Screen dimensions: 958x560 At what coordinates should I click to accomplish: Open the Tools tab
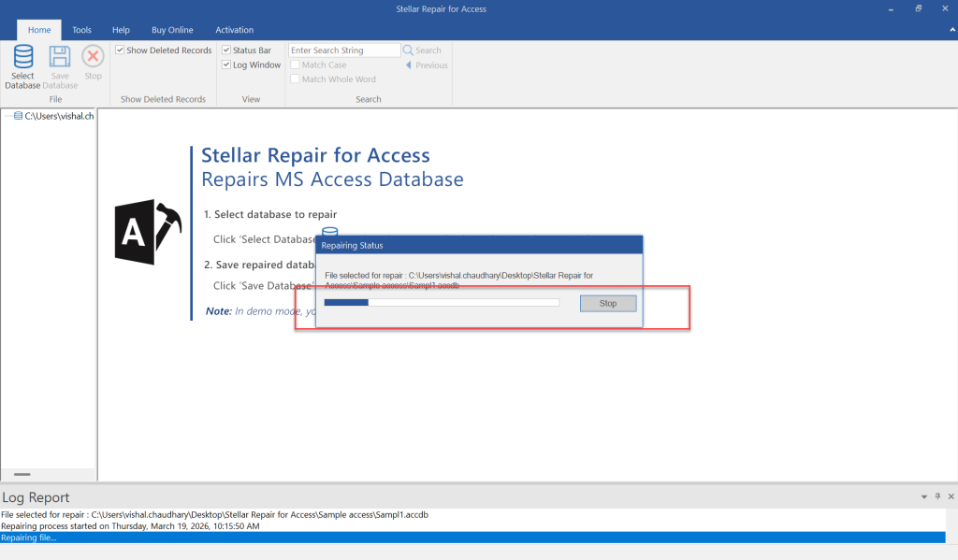pos(82,30)
